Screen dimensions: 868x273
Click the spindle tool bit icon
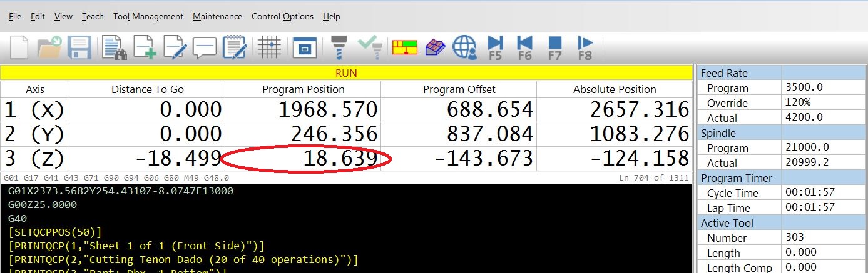pos(339,47)
